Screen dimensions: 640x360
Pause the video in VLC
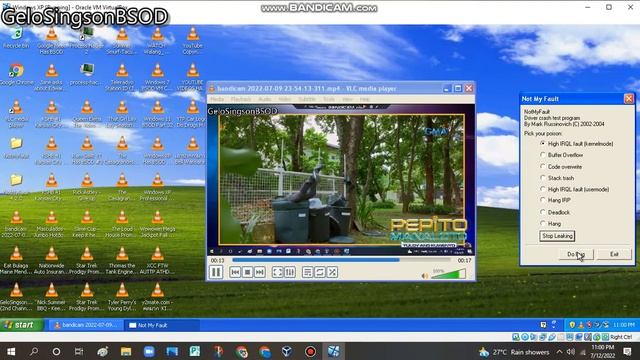click(x=216, y=272)
